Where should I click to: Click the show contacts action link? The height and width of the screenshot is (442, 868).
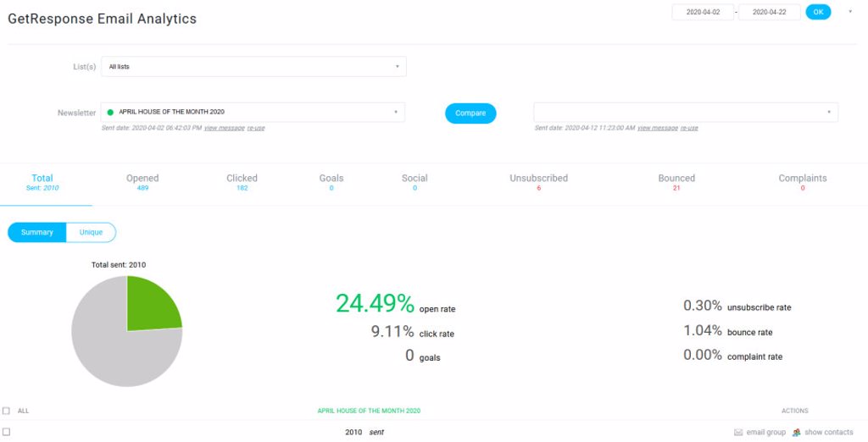[829, 432]
